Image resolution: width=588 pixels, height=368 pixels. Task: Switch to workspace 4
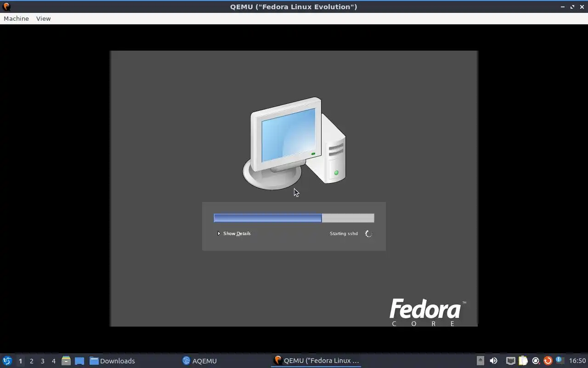point(53,361)
